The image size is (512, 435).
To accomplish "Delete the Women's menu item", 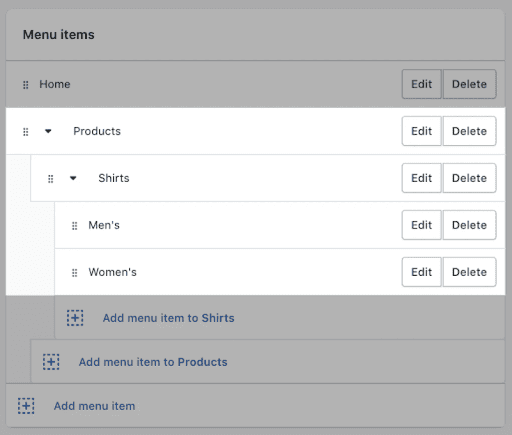I will tap(469, 272).
